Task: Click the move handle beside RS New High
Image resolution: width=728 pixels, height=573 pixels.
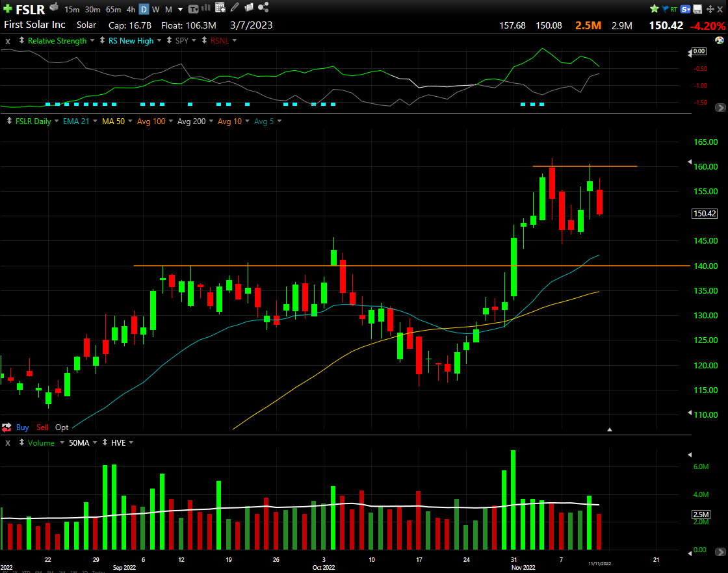Action: (x=102, y=40)
